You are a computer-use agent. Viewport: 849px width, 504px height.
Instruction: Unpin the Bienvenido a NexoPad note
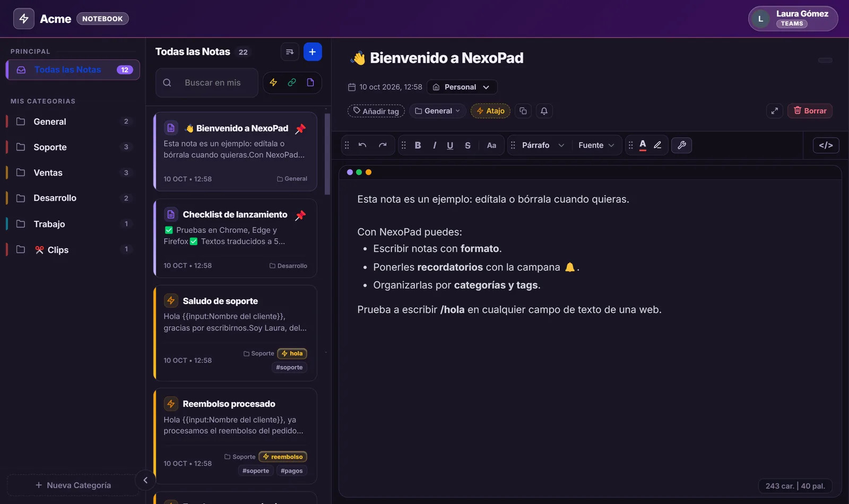tap(300, 128)
